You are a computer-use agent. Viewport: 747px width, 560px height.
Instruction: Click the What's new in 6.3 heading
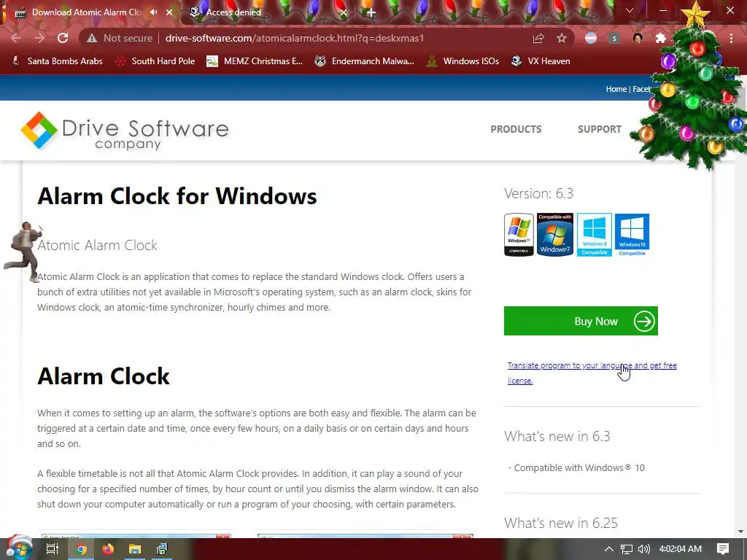[557, 436]
